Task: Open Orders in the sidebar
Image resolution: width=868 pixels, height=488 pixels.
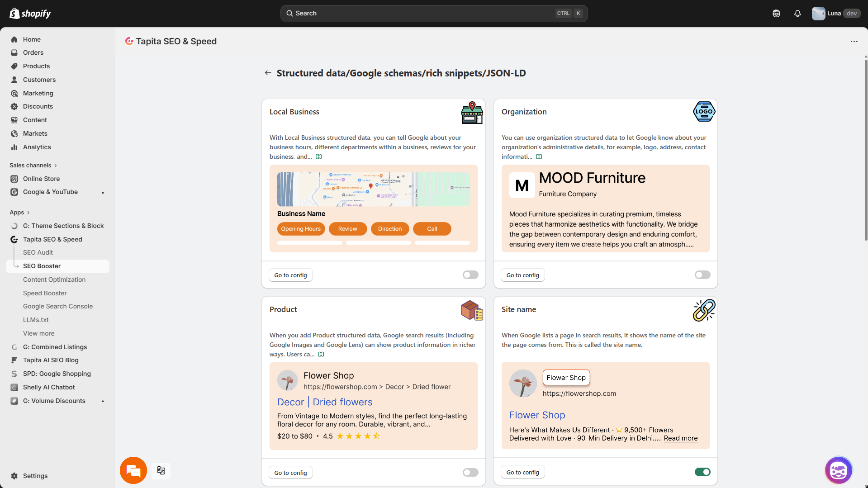Action: [x=33, y=52]
